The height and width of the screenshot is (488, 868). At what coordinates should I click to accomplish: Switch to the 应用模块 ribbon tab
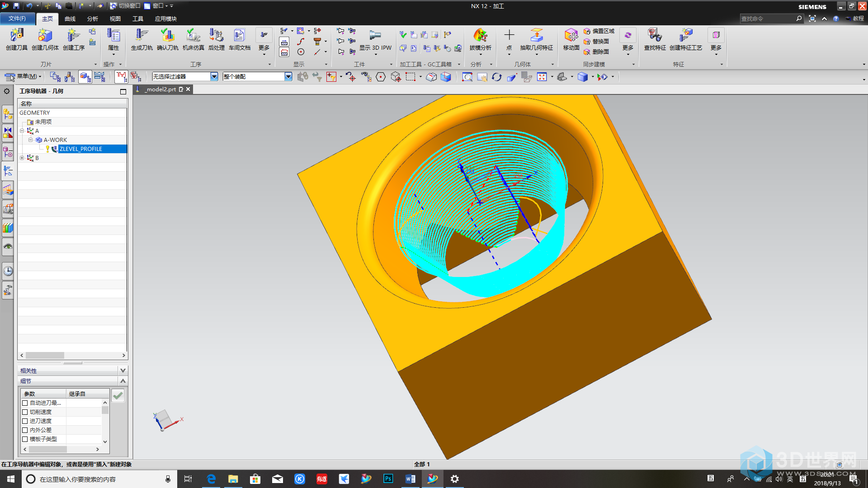(166, 19)
